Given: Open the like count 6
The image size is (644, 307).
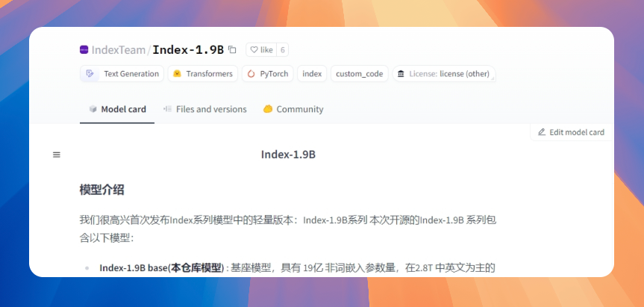Looking at the screenshot, I should pyautogui.click(x=283, y=50).
